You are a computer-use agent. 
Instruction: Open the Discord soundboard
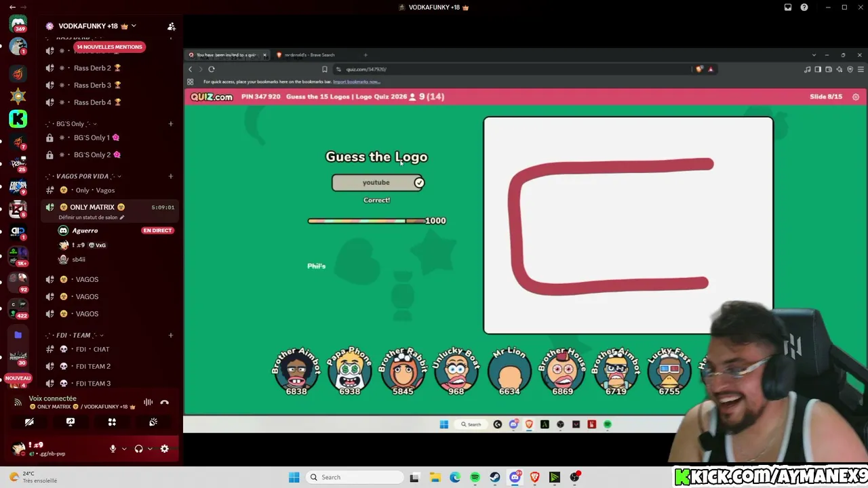[x=153, y=422]
